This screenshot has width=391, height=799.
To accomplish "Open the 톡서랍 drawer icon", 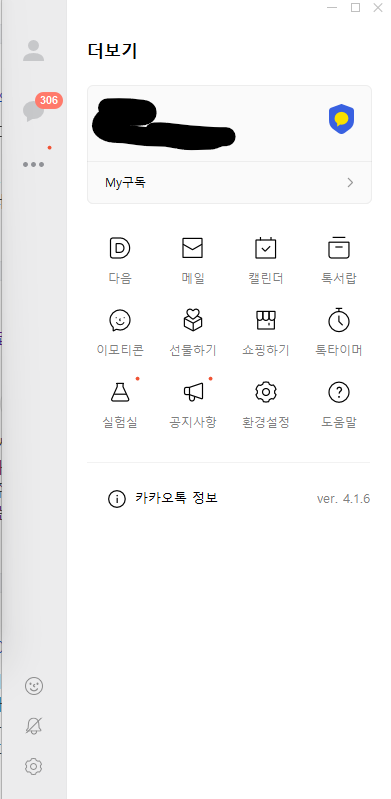I will (339, 248).
